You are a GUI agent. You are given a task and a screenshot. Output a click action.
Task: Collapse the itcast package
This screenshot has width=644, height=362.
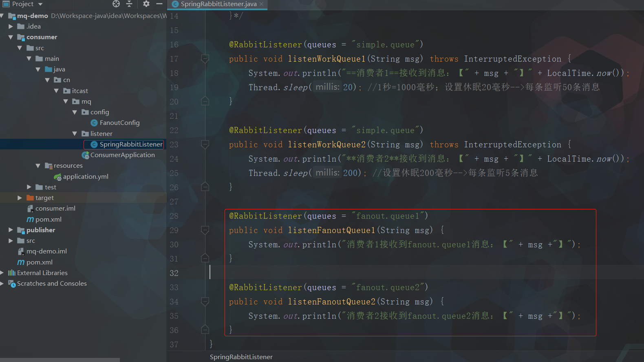coord(56,91)
